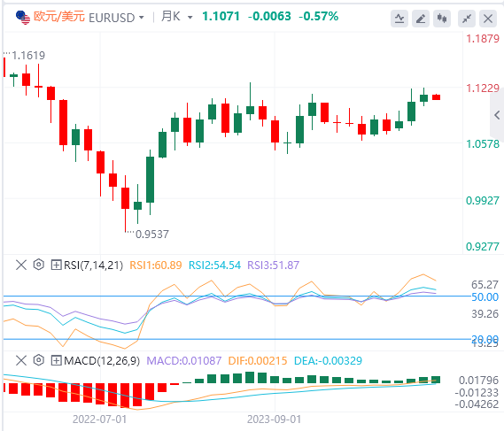Click the DEA:-0.00329 value
This screenshot has height=431, width=504.
pos(328,361)
